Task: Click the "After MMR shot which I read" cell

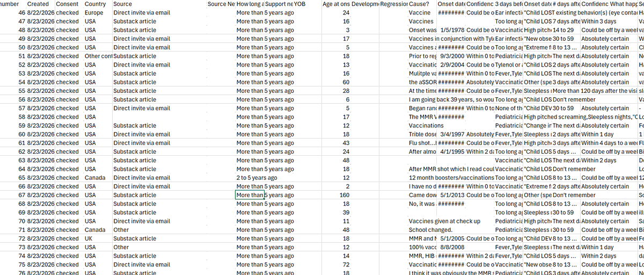Action: tap(451, 169)
